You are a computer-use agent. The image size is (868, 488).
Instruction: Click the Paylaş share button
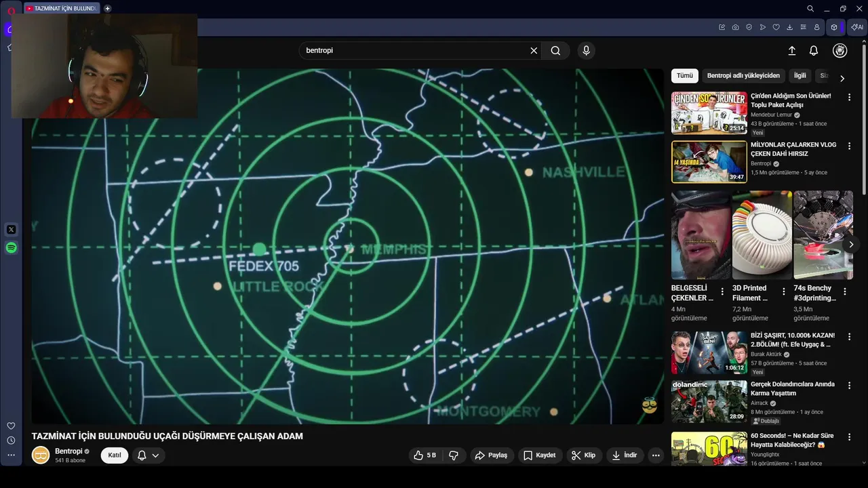coord(491,455)
